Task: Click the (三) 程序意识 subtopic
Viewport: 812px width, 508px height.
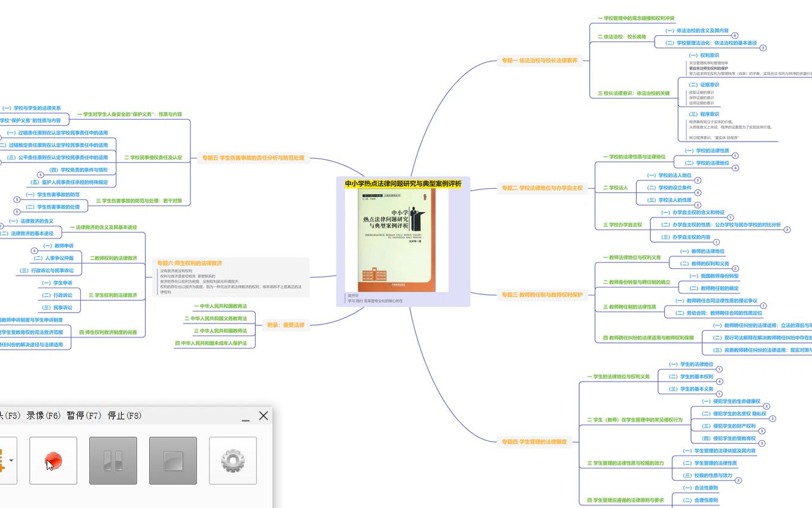Action: [x=704, y=114]
